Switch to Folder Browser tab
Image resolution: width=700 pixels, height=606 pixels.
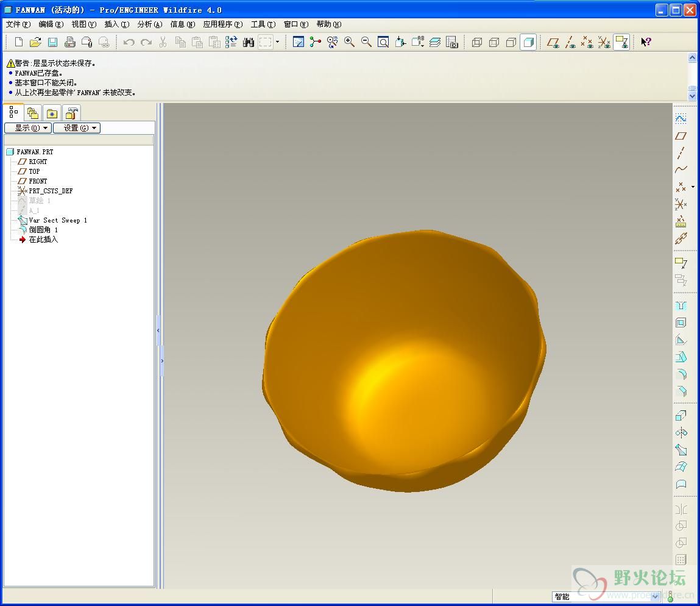point(32,113)
